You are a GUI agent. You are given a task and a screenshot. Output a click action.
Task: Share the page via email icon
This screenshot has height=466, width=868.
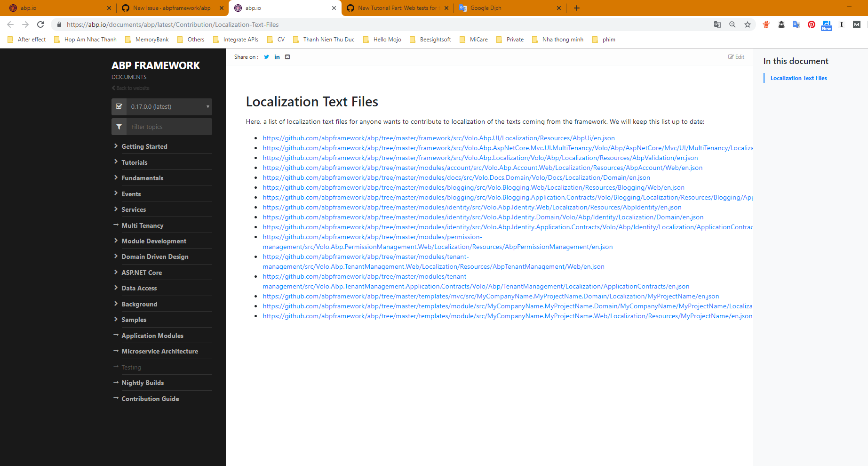pos(287,57)
